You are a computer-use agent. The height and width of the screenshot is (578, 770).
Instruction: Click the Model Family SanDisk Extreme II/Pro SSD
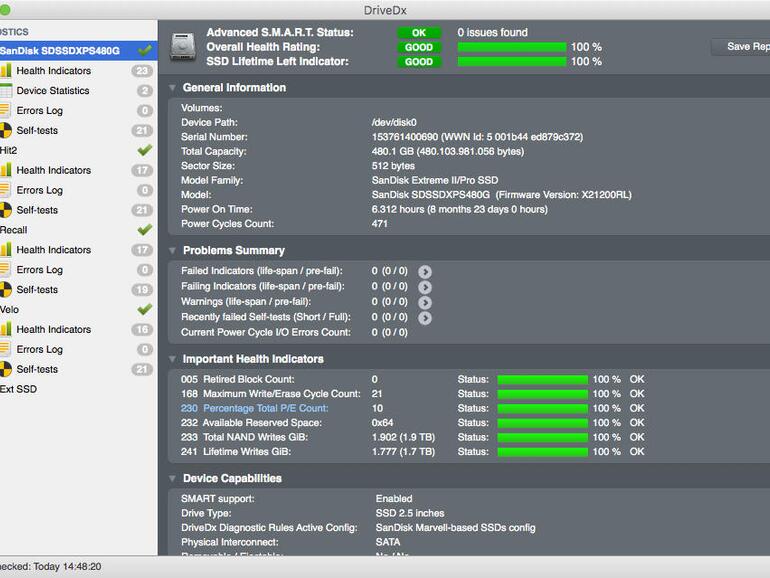pyautogui.click(x=435, y=180)
